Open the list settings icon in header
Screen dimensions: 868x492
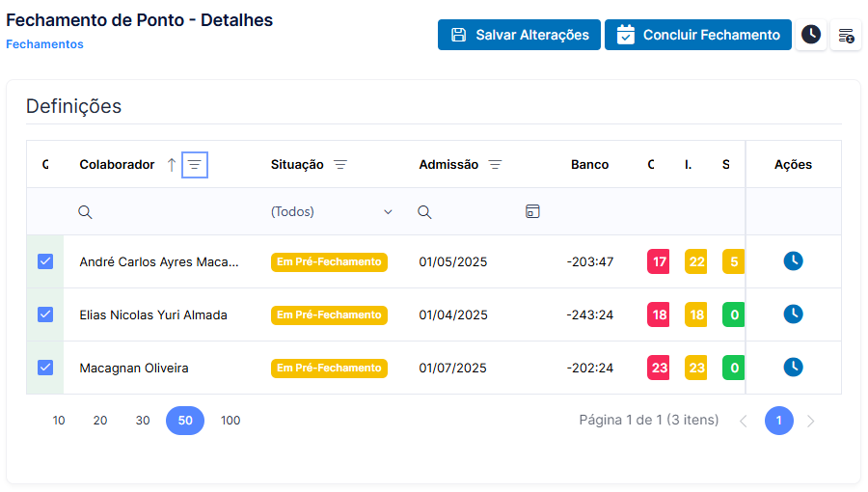coord(846,35)
